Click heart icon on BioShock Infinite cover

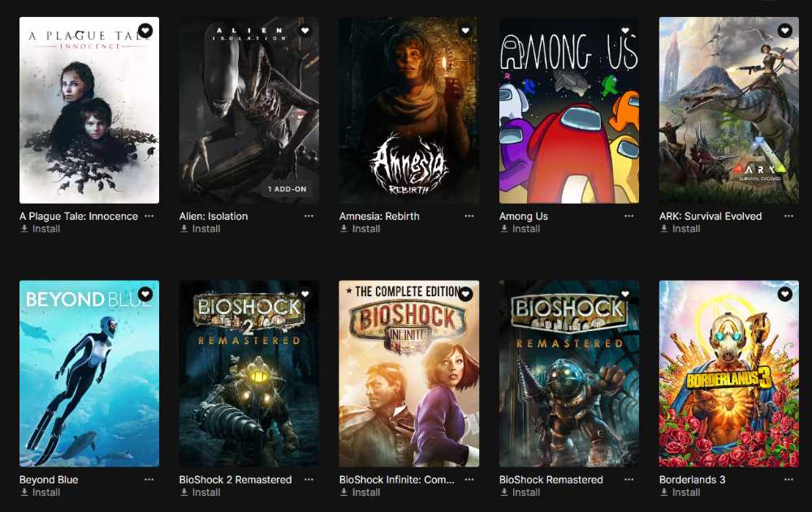pyautogui.click(x=465, y=294)
